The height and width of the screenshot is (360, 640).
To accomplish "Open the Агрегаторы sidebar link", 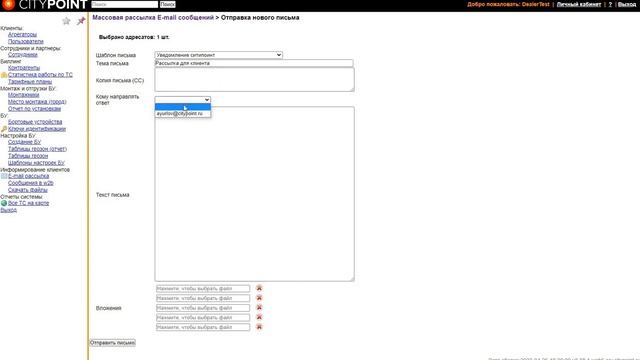I will pyautogui.click(x=22, y=35).
